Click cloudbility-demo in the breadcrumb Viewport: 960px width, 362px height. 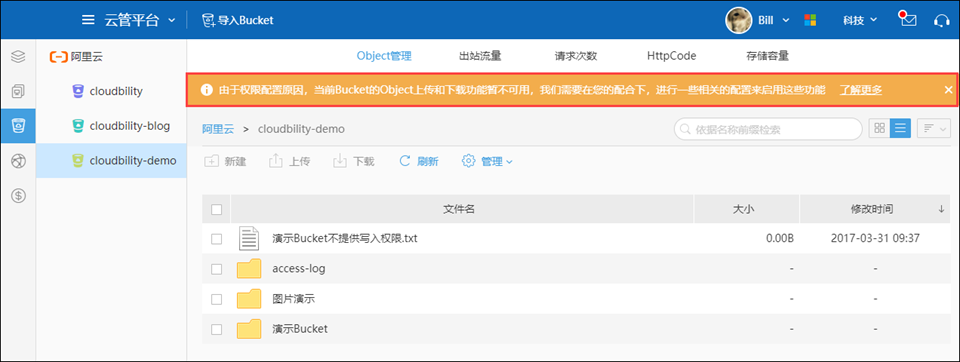pos(301,129)
